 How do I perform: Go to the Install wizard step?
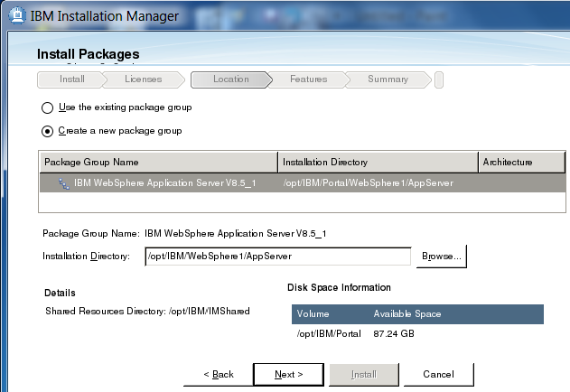click(72, 79)
